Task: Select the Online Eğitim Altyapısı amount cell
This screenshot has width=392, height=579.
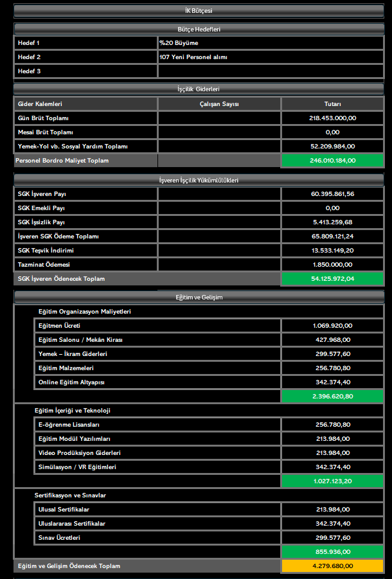Action: pyautogui.click(x=333, y=382)
